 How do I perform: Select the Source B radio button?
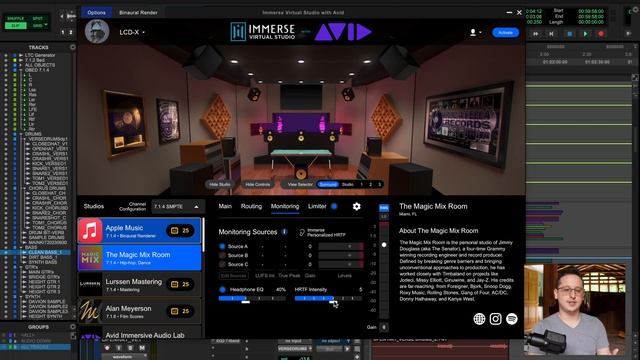coord(222,255)
